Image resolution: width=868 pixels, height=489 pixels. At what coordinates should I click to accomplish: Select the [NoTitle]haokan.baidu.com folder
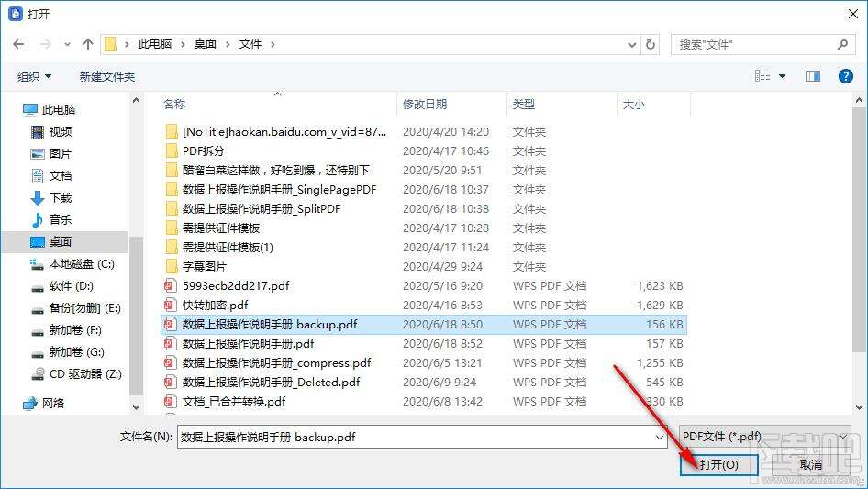tap(284, 132)
